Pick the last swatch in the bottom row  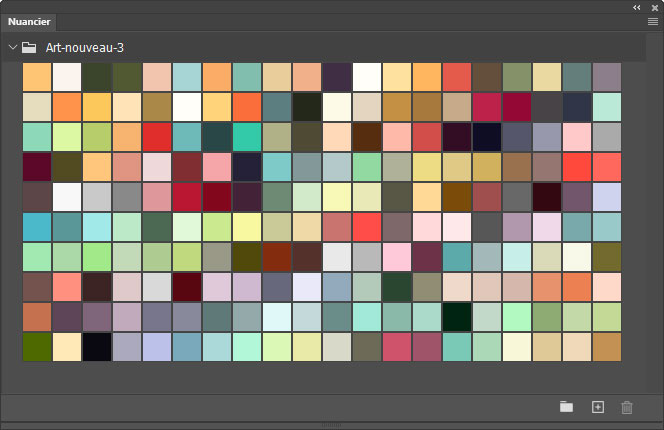click(607, 347)
